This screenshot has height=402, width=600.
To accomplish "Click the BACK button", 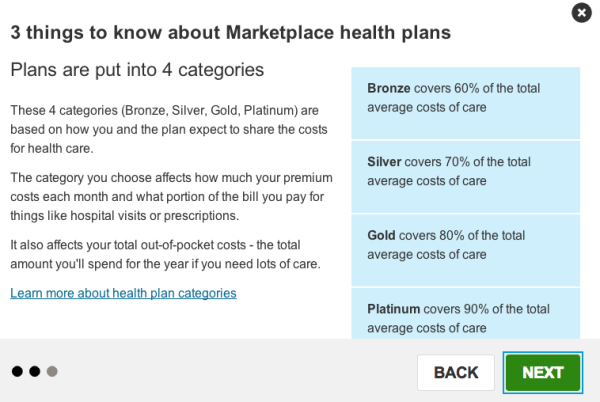I will click(456, 373).
